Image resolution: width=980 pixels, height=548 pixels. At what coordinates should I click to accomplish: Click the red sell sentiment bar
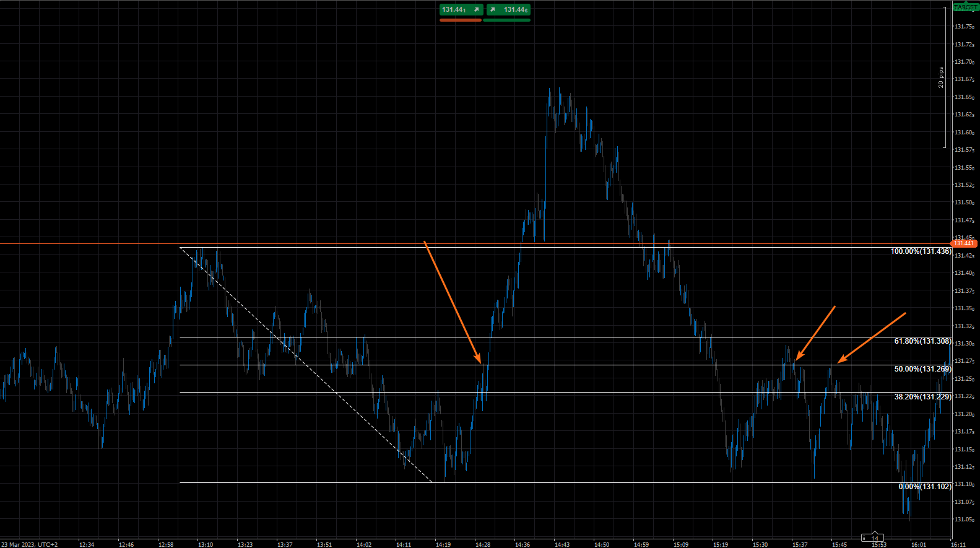pos(460,20)
